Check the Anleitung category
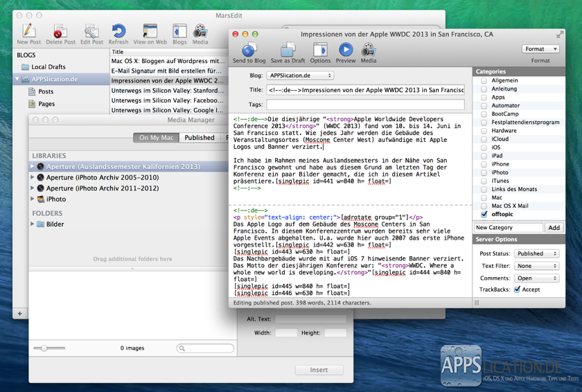The image size is (582, 392). [484, 89]
